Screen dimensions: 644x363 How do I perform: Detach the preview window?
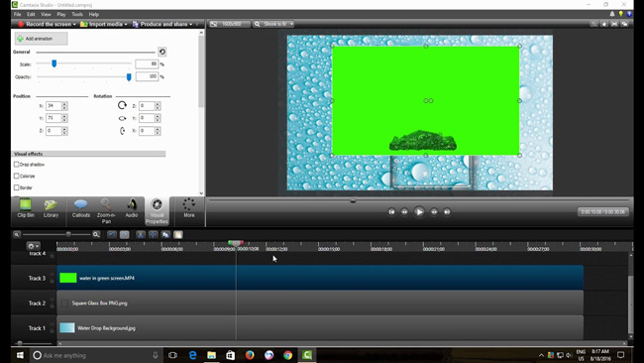(x=625, y=24)
